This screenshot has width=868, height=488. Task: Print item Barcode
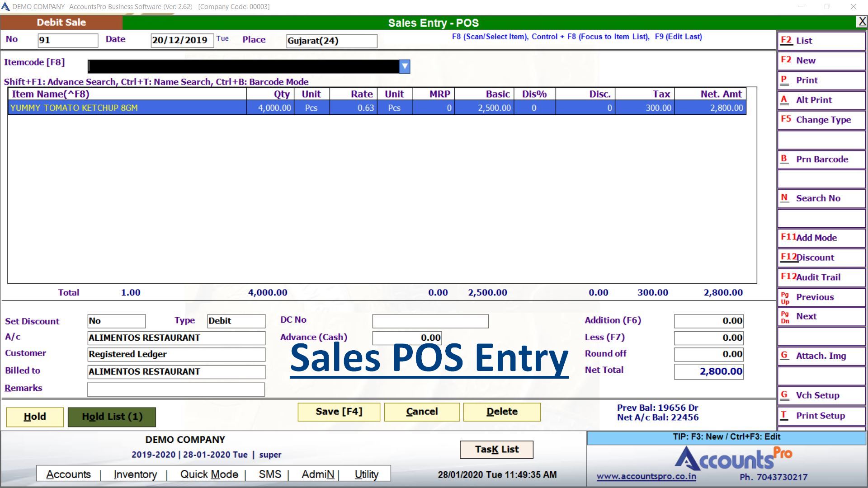[x=821, y=159]
